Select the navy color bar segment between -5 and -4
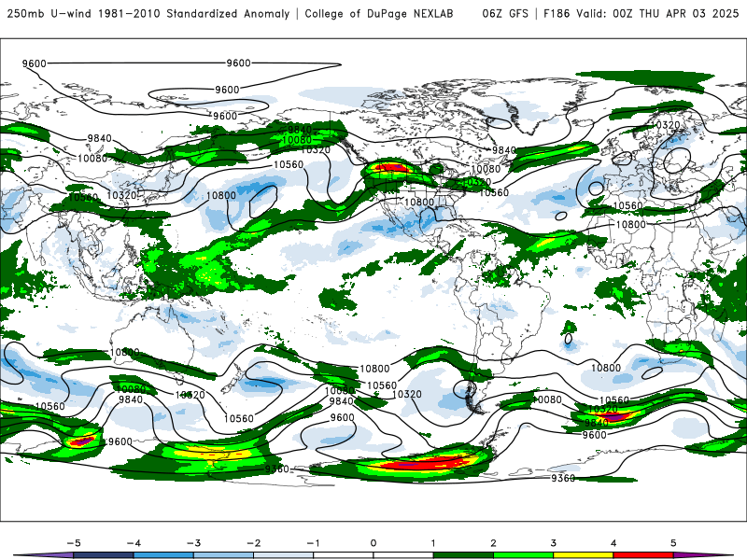The height and width of the screenshot is (560, 747). click(103, 555)
